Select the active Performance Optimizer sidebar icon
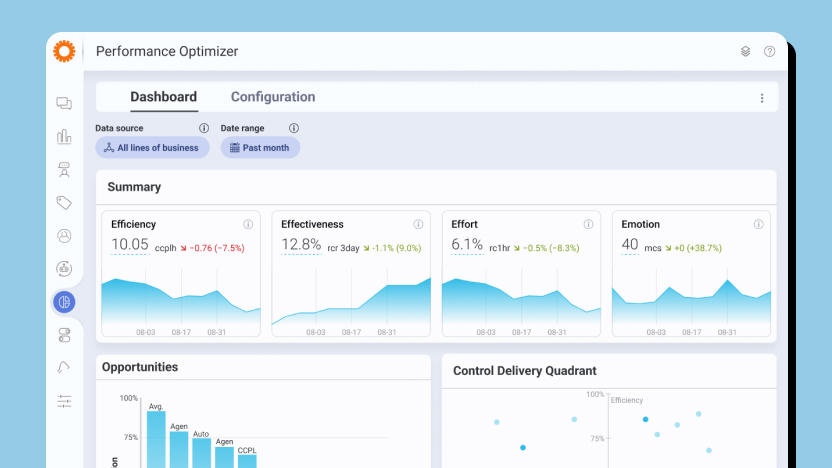Image resolution: width=832 pixels, height=468 pixels. click(64, 302)
